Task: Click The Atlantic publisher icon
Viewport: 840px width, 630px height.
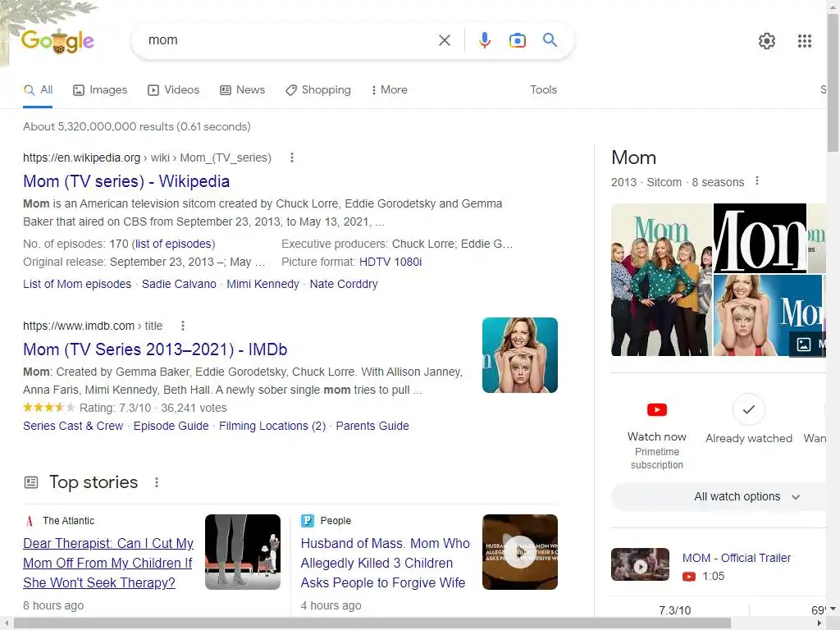Action: 30,521
